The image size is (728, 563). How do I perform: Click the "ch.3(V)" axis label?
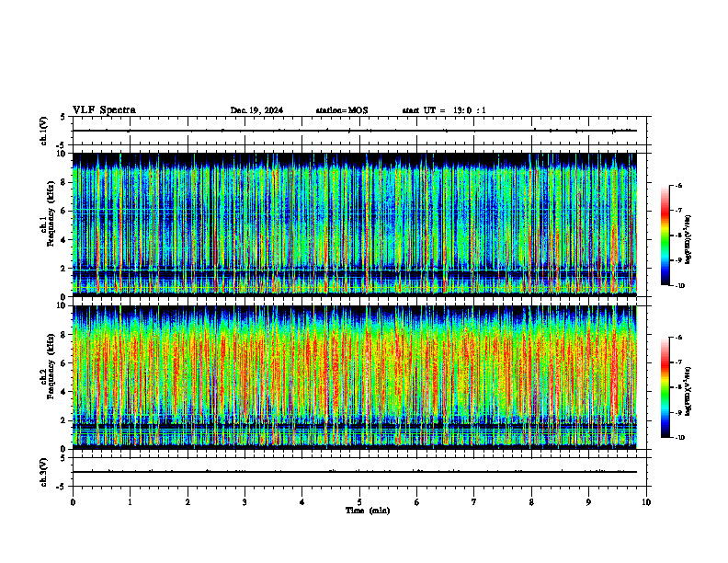click(x=43, y=472)
